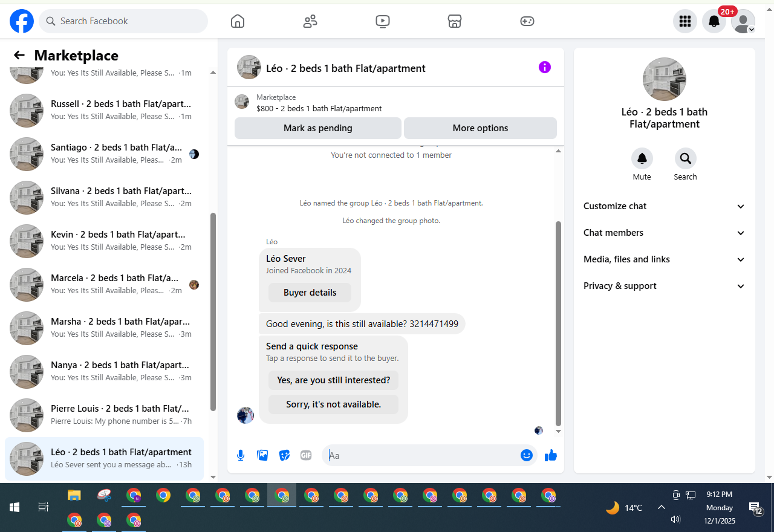The image size is (774, 532).
Task: Attach a photo with the image icon
Action: (x=262, y=455)
